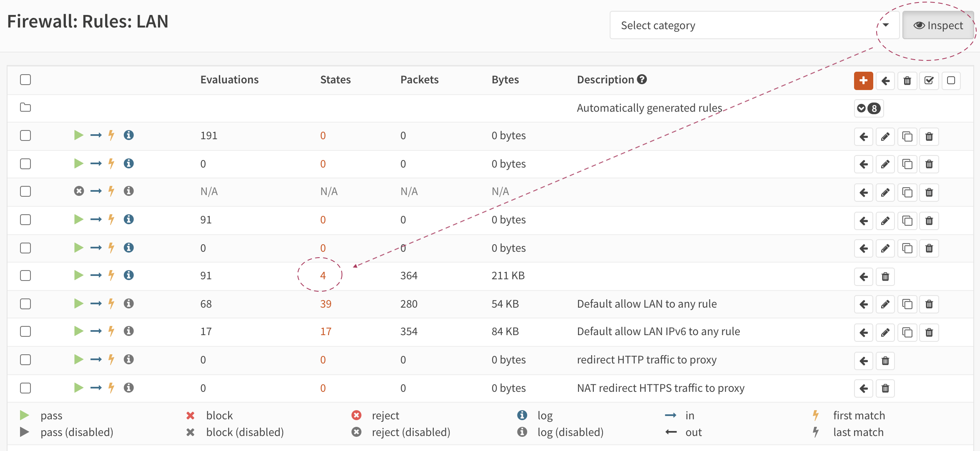Click the enable selected rules checkmark icon

[x=929, y=80]
